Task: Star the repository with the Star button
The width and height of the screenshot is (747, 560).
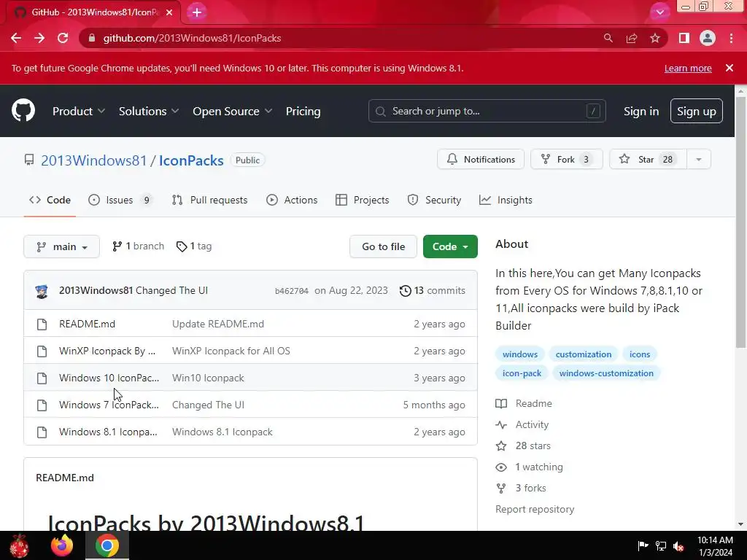Action: tap(648, 160)
